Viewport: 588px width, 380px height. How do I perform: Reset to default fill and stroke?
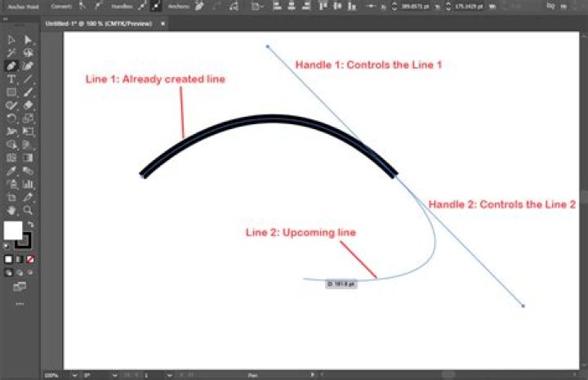(7, 245)
